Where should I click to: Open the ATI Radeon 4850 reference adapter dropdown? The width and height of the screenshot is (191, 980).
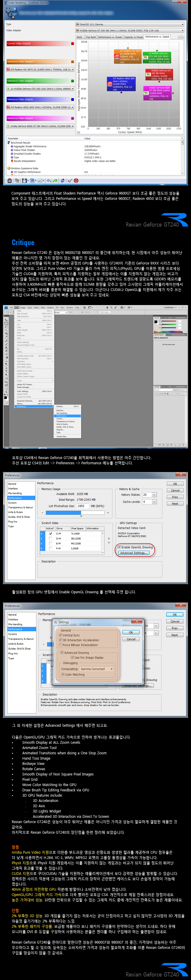[x=40, y=107]
